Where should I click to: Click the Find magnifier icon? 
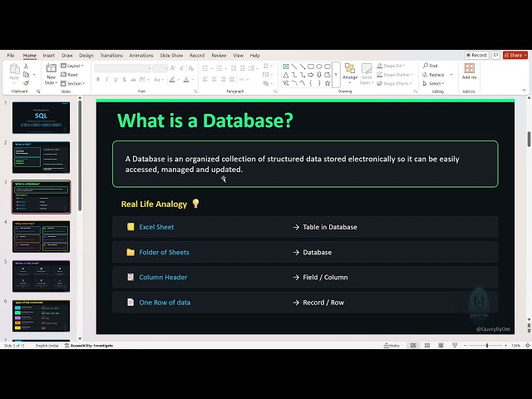point(426,65)
